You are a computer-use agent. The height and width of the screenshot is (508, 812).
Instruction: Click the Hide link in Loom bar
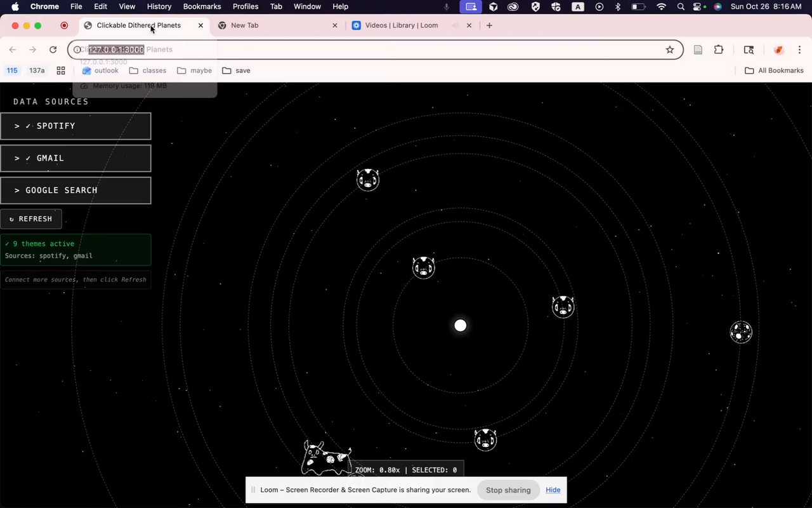pyautogui.click(x=553, y=490)
